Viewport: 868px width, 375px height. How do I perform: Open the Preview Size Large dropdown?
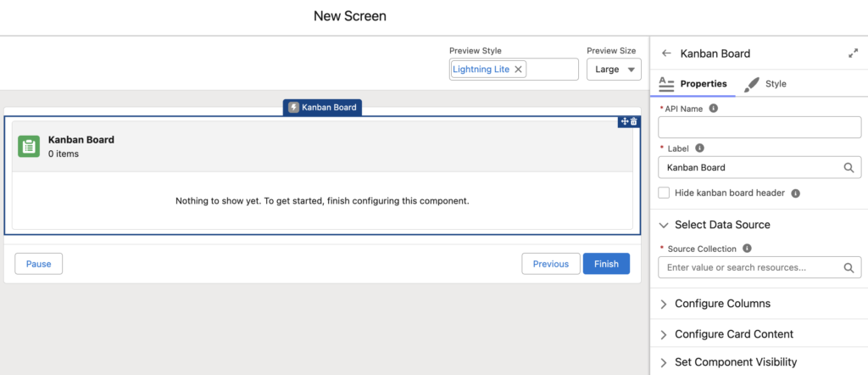(614, 70)
